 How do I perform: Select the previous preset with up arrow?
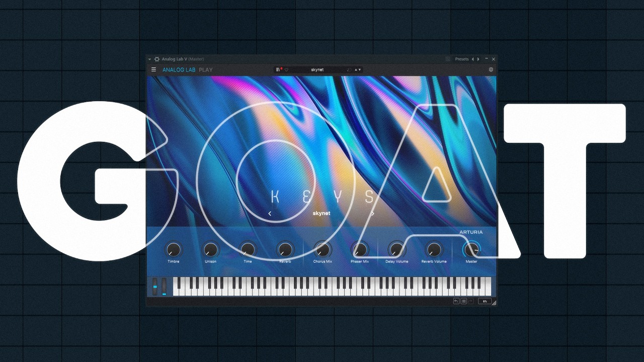point(356,70)
